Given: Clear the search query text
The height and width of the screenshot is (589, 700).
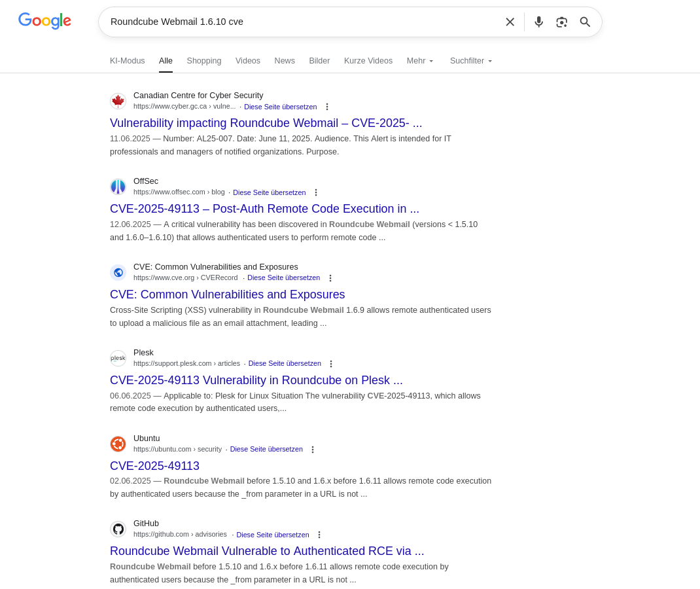Looking at the screenshot, I should pos(510,22).
